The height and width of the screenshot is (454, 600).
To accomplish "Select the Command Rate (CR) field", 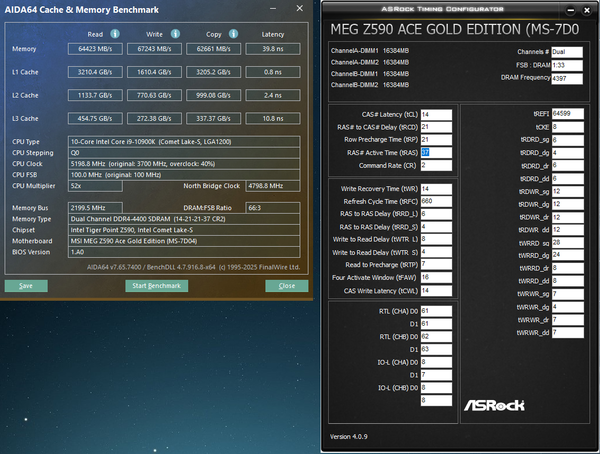I will click(x=436, y=165).
